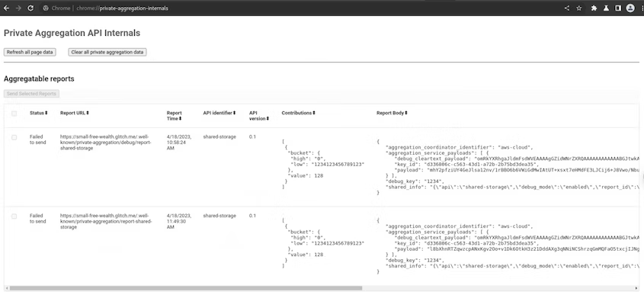This screenshot has height=295, width=644.
Task: Click the right arrow of horizontal scrollbar
Action: tap(637, 288)
